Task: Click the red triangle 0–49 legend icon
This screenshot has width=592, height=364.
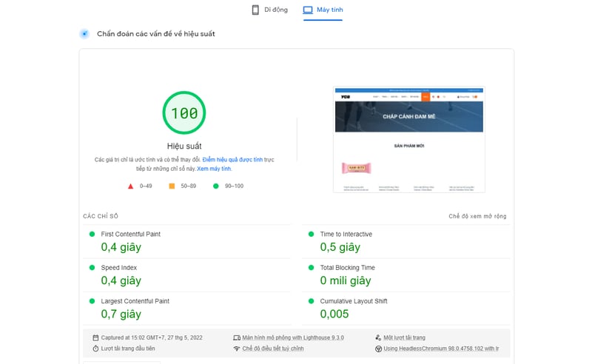Action: pos(131,186)
